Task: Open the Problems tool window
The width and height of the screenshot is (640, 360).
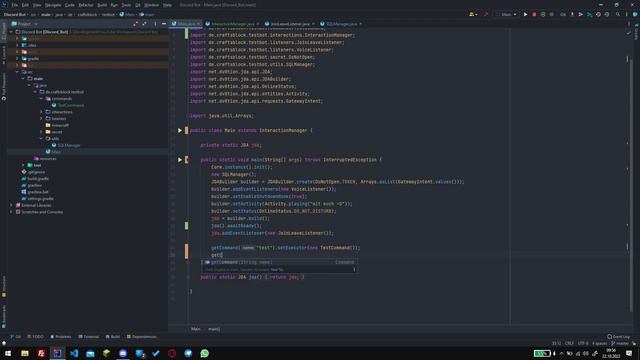Action: pyautogui.click(x=61, y=337)
